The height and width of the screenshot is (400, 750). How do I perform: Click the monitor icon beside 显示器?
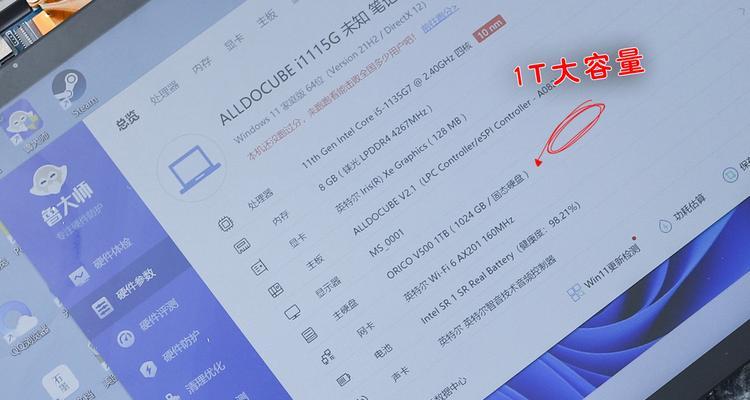292,312
